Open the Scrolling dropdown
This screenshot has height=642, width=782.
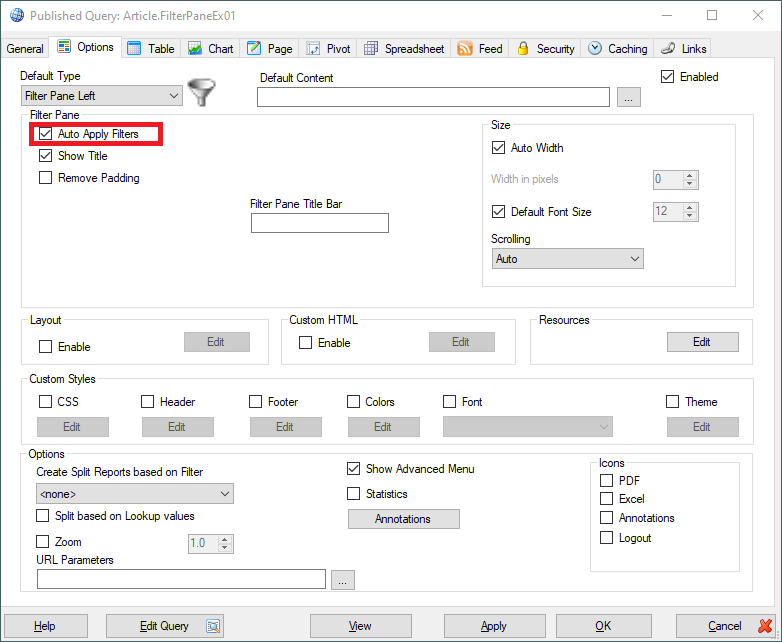coord(568,259)
